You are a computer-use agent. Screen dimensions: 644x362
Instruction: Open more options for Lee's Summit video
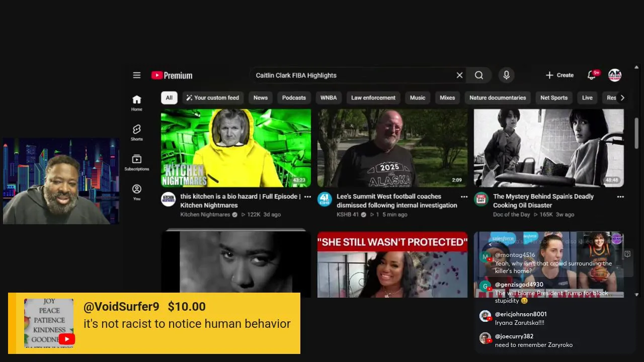click(x=464, y=197)
